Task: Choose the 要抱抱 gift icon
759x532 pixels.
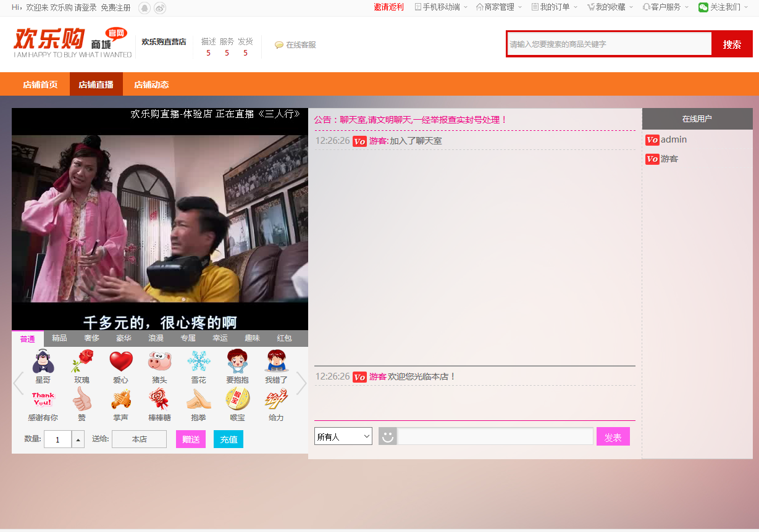Action: [x=237, y=361]
